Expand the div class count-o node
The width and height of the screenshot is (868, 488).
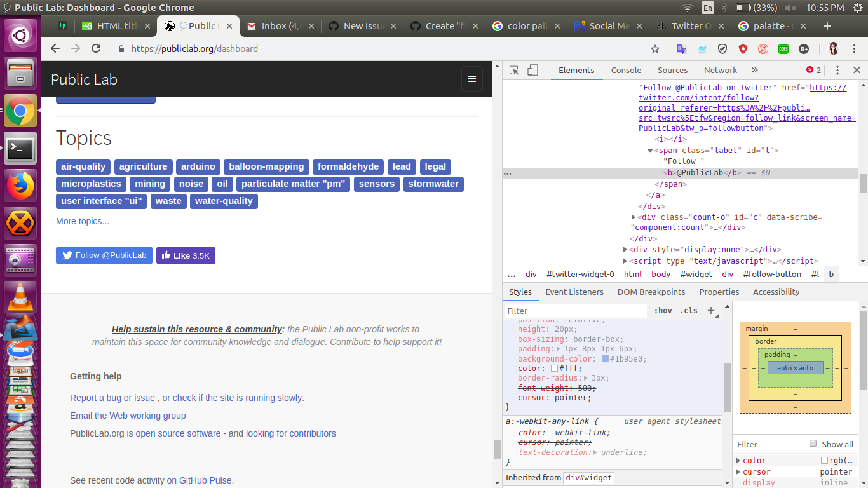(x=634, y=217)
